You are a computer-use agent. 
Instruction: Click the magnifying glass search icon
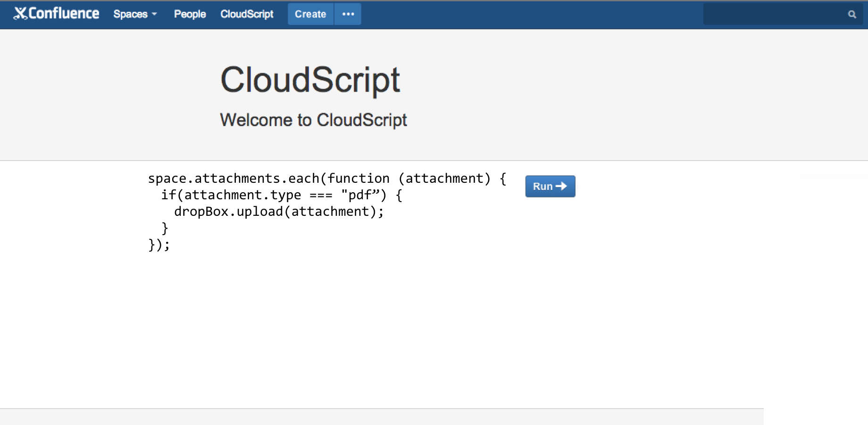(x=852, y=14)
